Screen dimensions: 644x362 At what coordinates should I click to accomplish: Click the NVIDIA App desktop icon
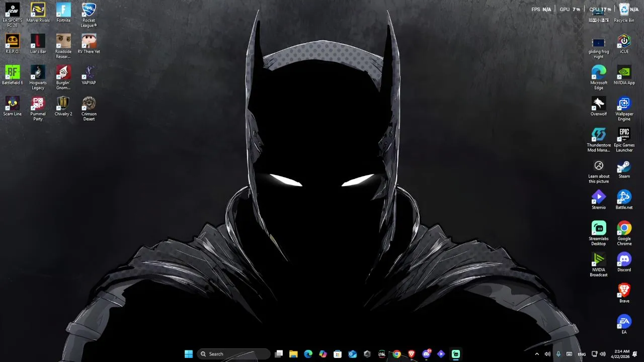click(x=624, y=75)
